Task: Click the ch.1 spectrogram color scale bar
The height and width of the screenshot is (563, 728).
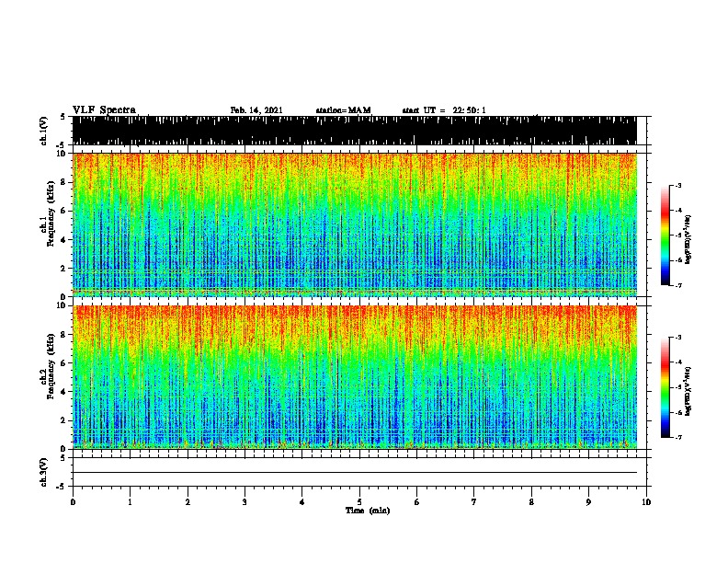Action: [665, 236]
